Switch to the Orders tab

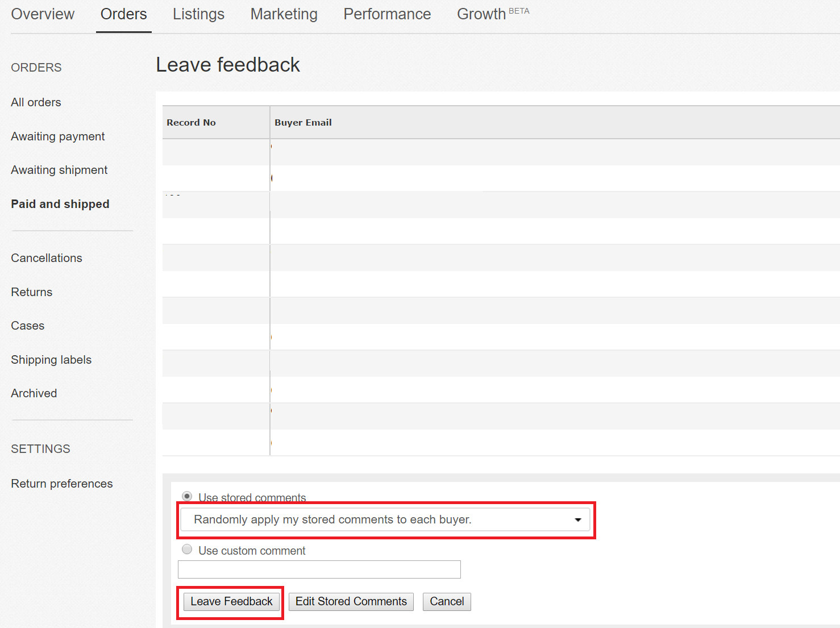pos(124,14)
